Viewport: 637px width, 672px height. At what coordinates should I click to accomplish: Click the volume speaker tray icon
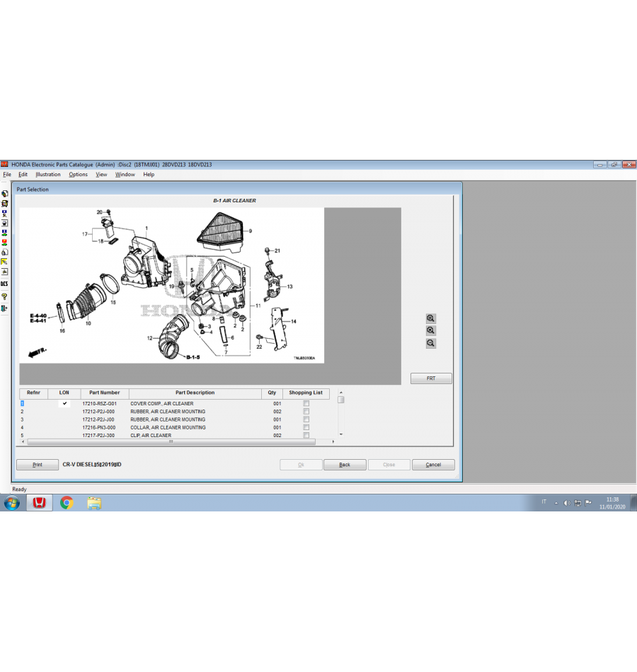coord(567,503)
